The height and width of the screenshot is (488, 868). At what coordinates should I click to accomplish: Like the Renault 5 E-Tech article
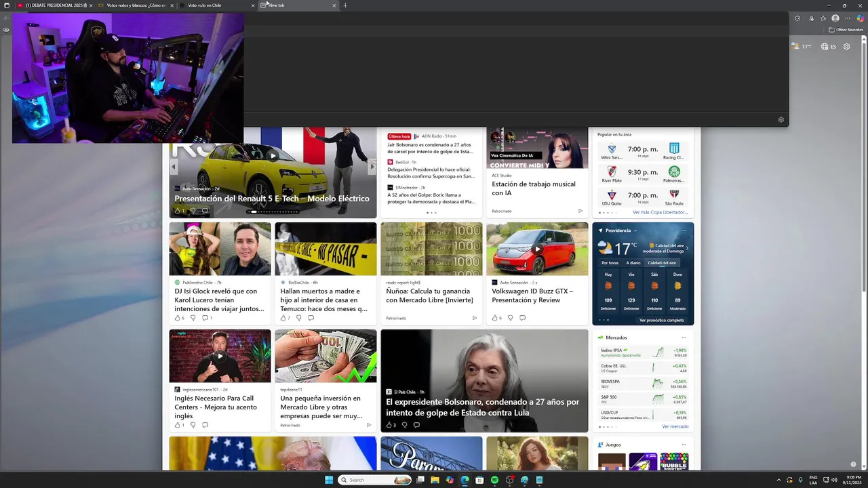tap(178, 211)
